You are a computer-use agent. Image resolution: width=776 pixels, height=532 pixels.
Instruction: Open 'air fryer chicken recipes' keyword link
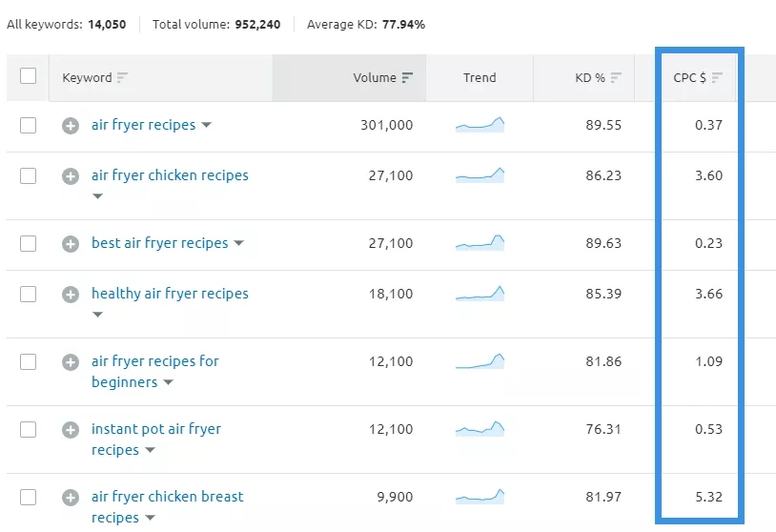click(170, 175)
